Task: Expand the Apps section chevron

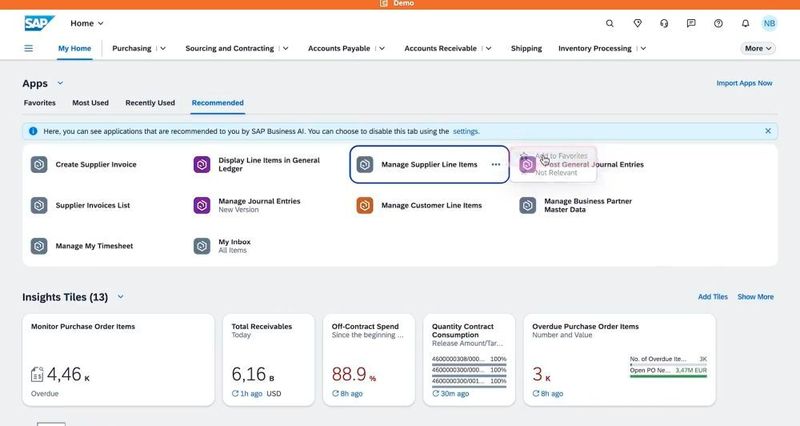Action: (x=60, y=83)
